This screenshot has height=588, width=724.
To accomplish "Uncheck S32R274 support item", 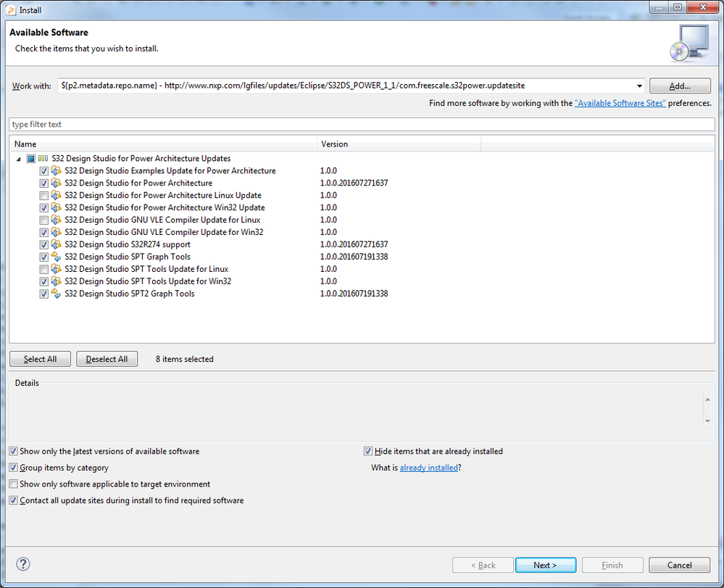I will 44,245.
